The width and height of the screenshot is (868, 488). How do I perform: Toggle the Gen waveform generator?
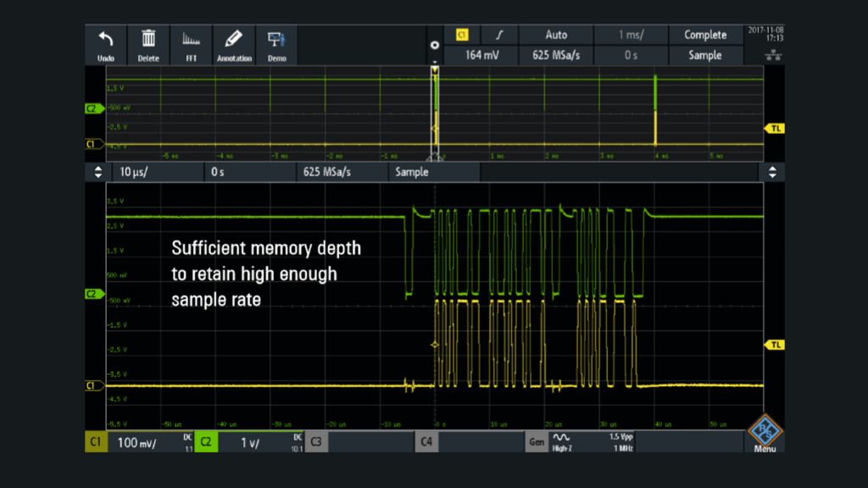[537, 441]
